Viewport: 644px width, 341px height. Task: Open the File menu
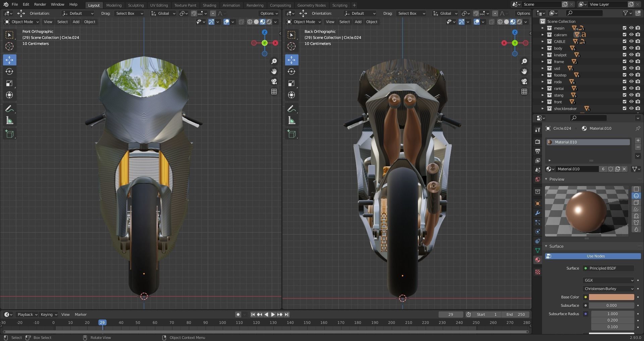15,4
